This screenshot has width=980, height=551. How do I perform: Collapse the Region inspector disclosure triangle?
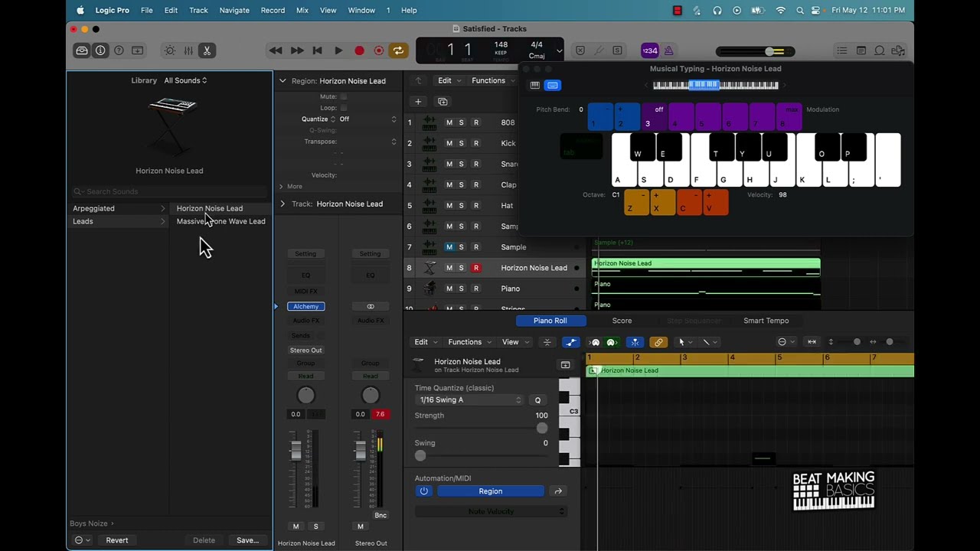pyautogui.click(x=283, y=80)
